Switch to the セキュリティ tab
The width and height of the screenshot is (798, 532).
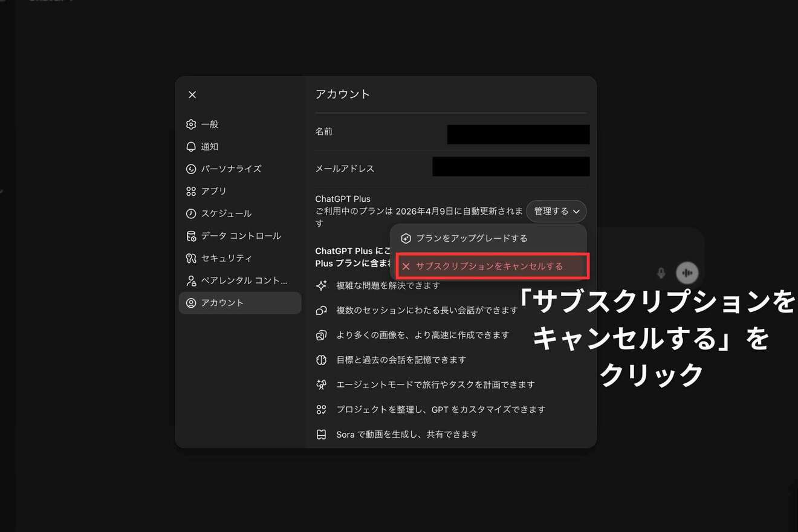(x=240, y=259)
